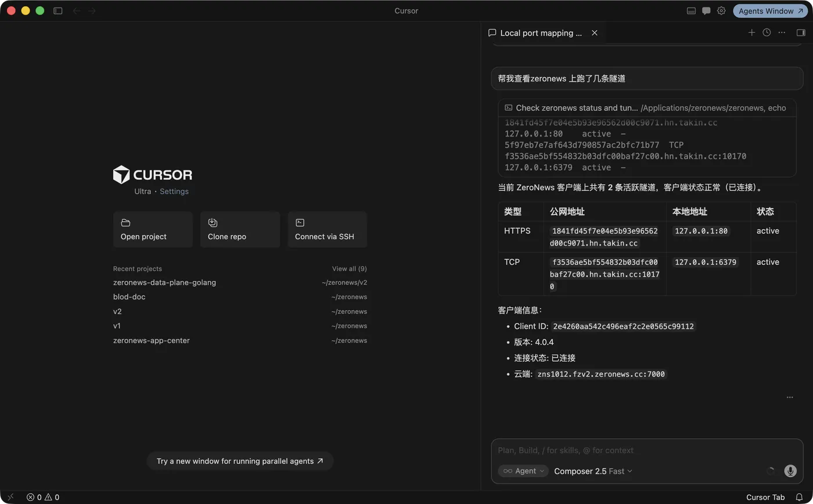Viewport: 813px width, 504px height.
Task: Open the Settings link under Cursor logo
Action: click(174, 191)
